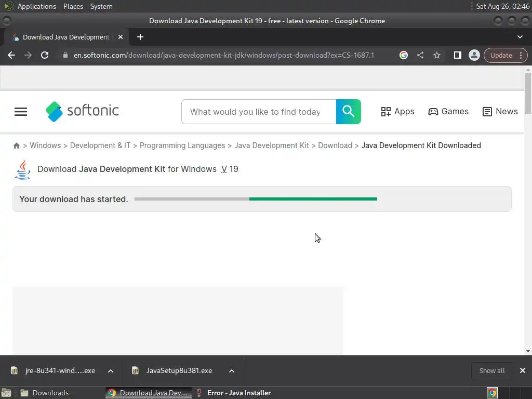
Task: Share this page via share icon
Action: point(420,55)
